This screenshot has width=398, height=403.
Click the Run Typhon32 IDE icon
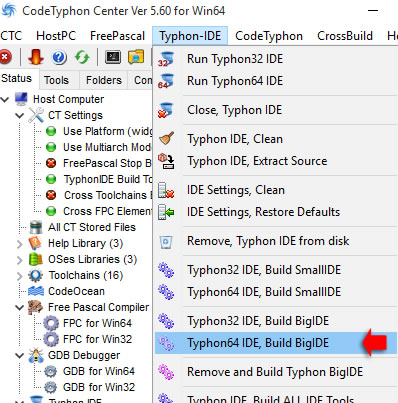click(x=166, y=59)
